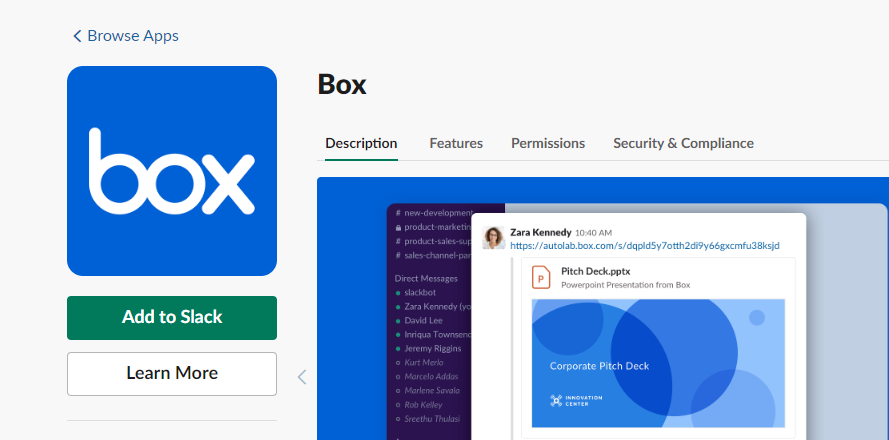
Task: Click the Add to Slack button
Action: point(172,318)
